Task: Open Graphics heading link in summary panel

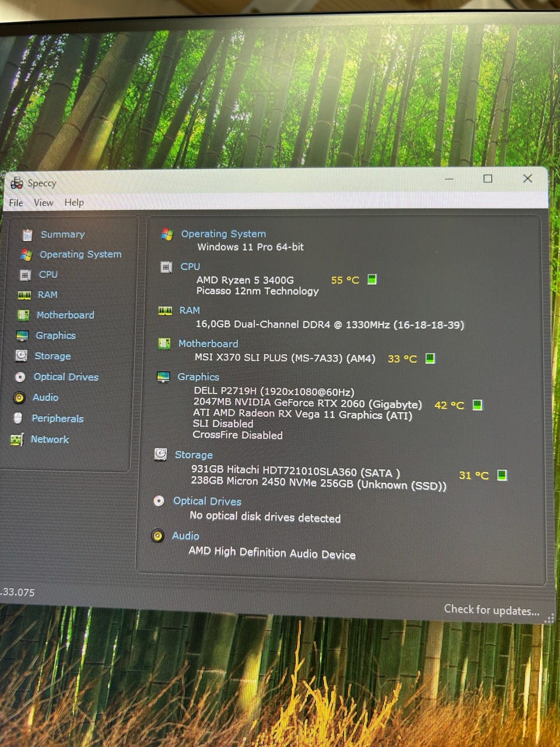Action: coord(198,377)
